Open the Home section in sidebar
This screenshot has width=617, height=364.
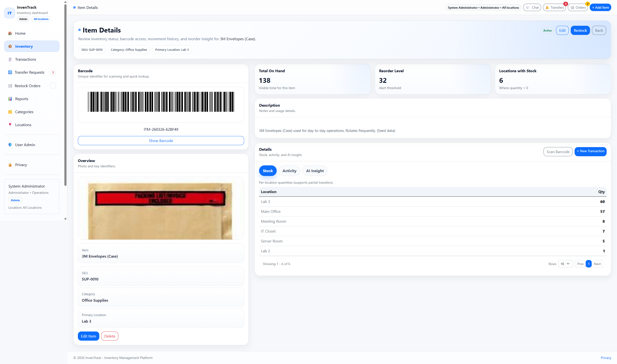click(x=20, y=33)
